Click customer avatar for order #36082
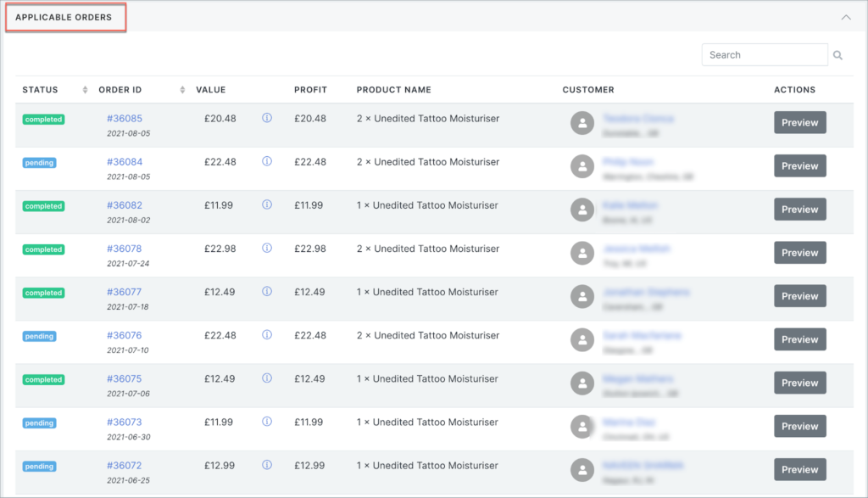 click(582, 210)
